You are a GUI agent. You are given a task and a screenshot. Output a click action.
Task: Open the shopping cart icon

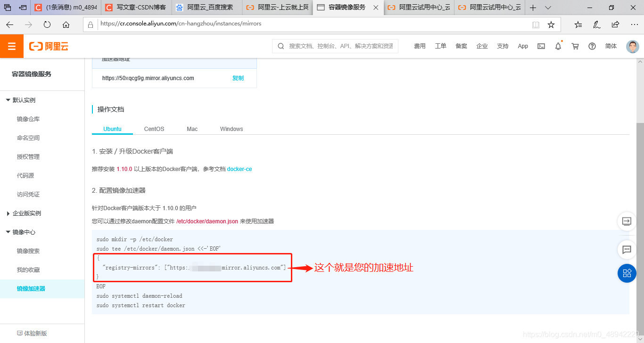coord(575,46)
